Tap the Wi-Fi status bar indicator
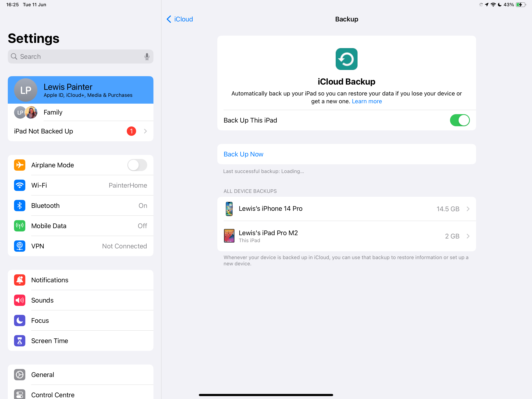Viewport: 532px width, 399px height. 493,4
